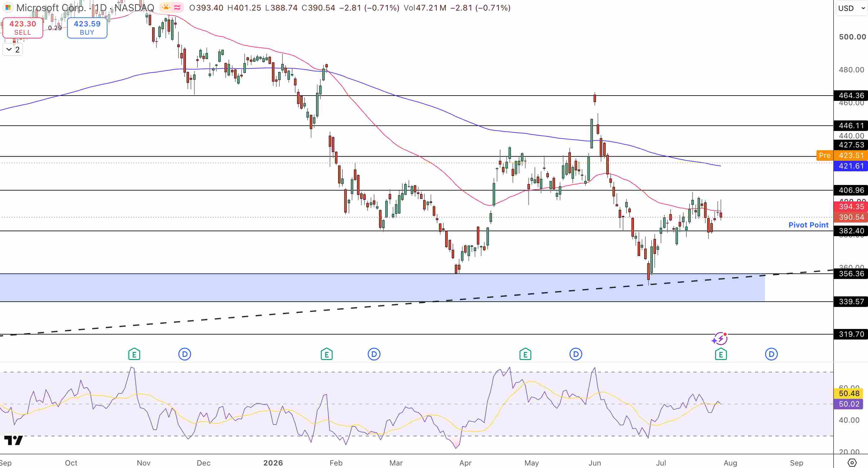Open the mid-November dividend D marker

tap(185, 354)
